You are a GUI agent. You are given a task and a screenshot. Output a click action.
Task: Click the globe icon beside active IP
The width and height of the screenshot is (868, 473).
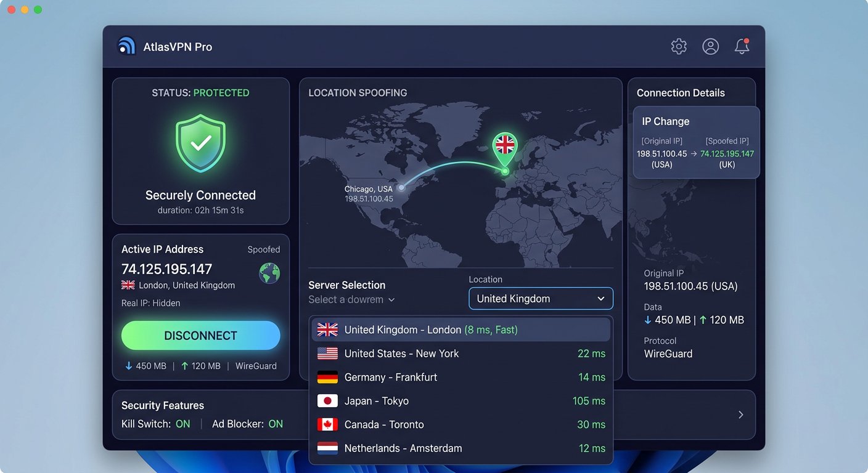pyautogui.click(x=269, y=273)
